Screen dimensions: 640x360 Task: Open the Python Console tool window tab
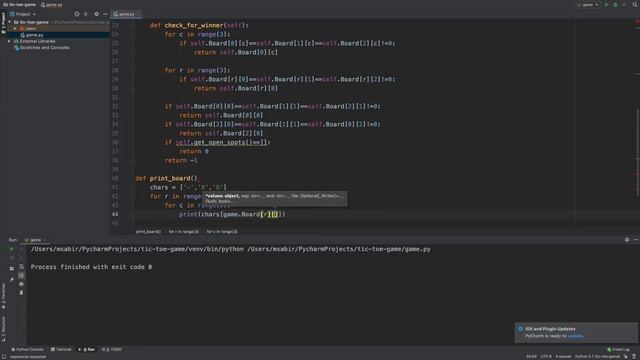[x=27, y=349]
